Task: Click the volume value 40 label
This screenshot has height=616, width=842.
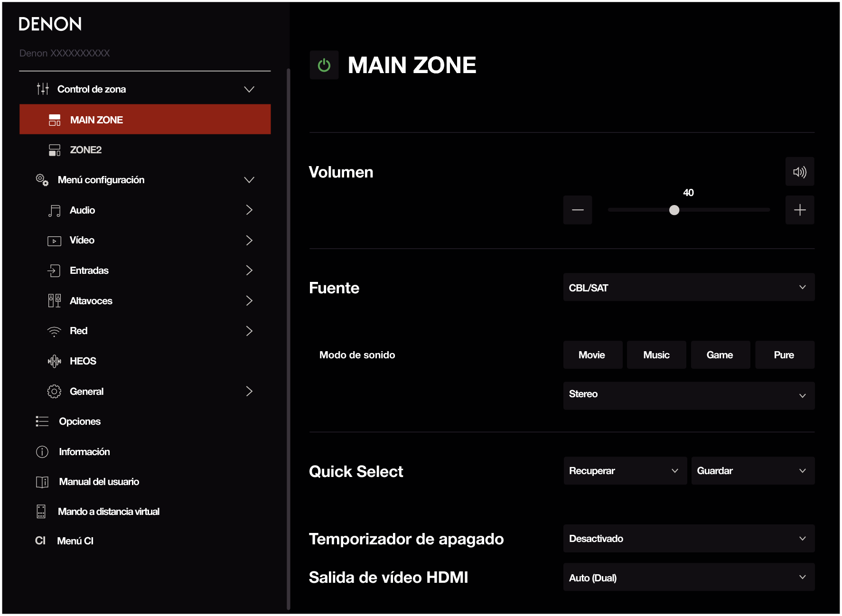Action: [688, 193]
